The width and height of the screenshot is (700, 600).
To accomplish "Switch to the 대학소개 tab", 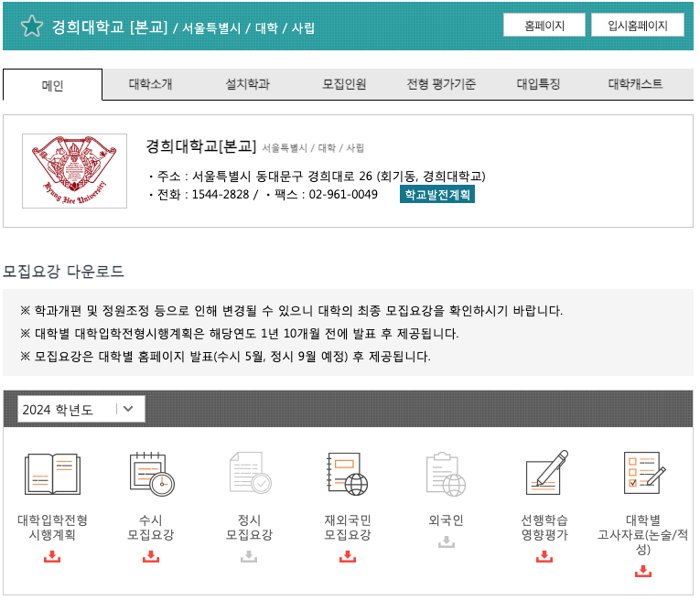I will [x=150, y=84].
